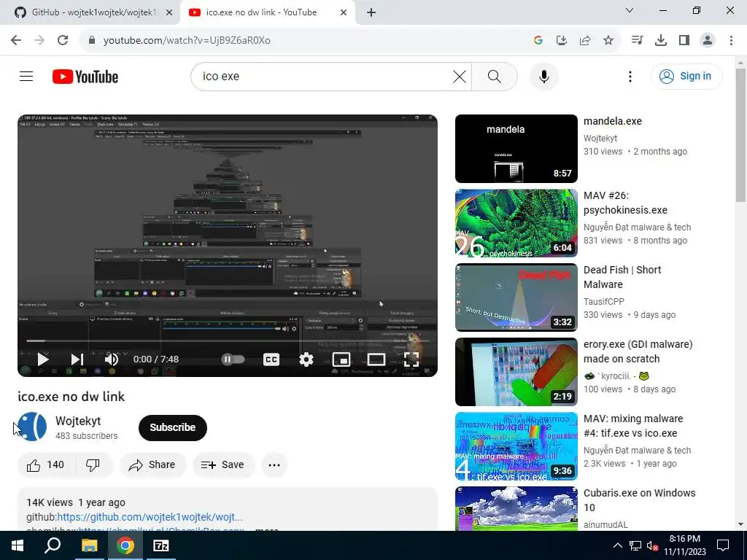Toggle Chrome side panel
The height and width of the screenshot is (560, 747).
point(684,40)
